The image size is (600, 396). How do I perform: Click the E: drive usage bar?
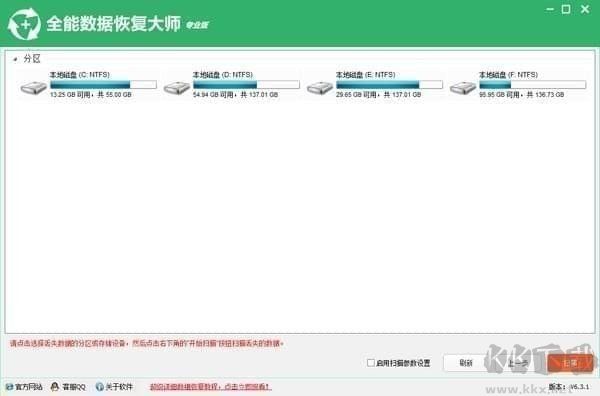(x=390, y=84)
